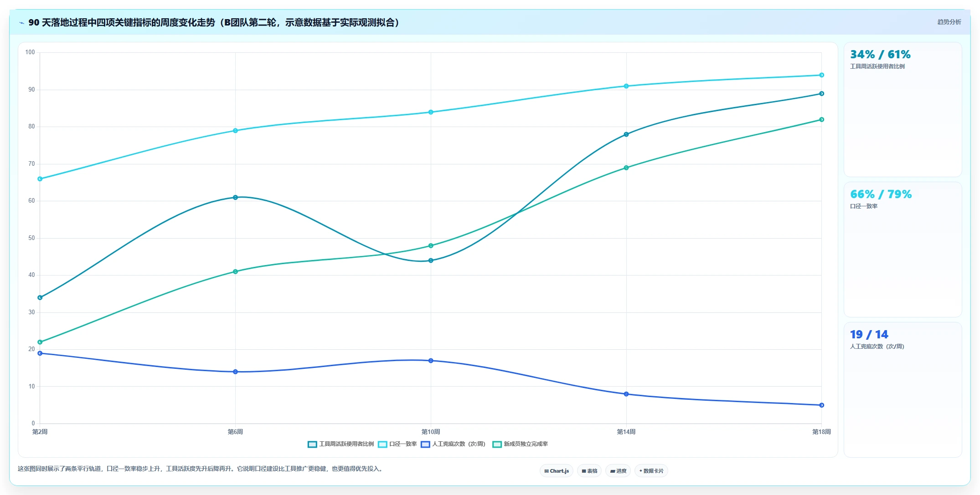
Task: Click 口径一致率 data point at 第18周
Action: [821, 75]
